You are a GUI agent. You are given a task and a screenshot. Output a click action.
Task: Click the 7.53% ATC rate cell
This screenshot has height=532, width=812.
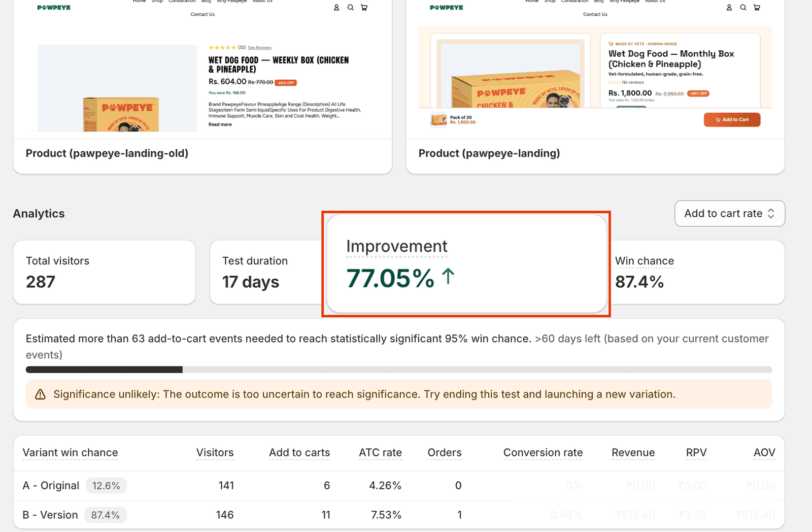click(386, 515)
